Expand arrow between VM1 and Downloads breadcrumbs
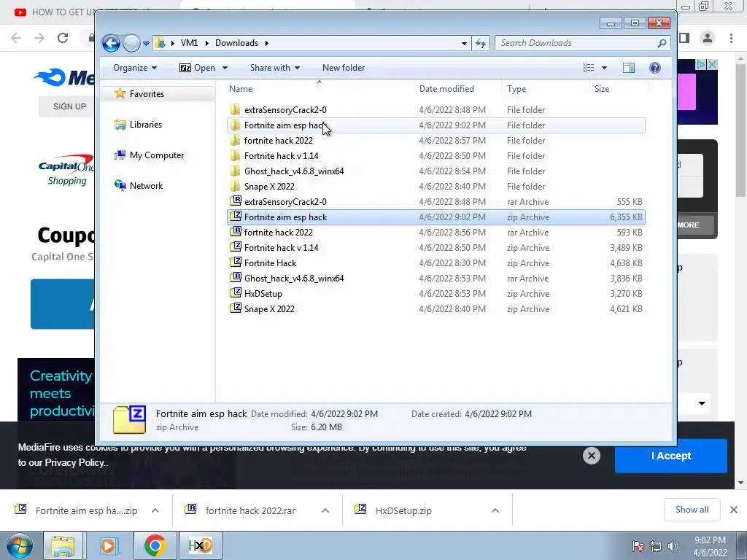The image size is (747, 560). (x=206, y=43)
